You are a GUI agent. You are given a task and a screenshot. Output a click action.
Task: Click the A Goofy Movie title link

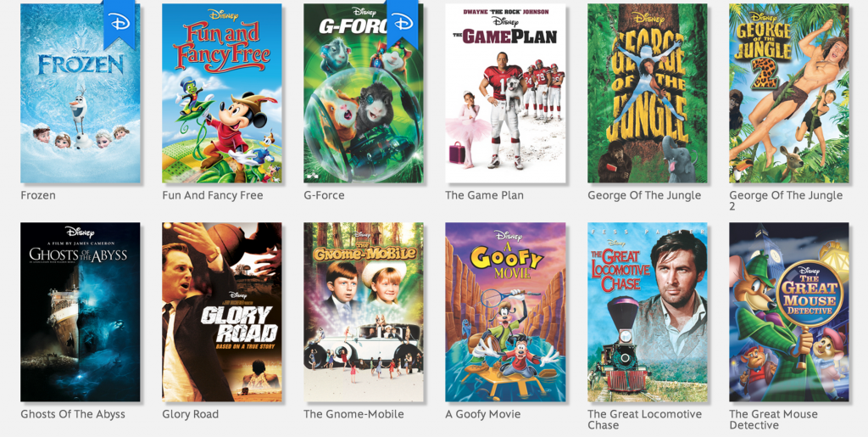483,414
